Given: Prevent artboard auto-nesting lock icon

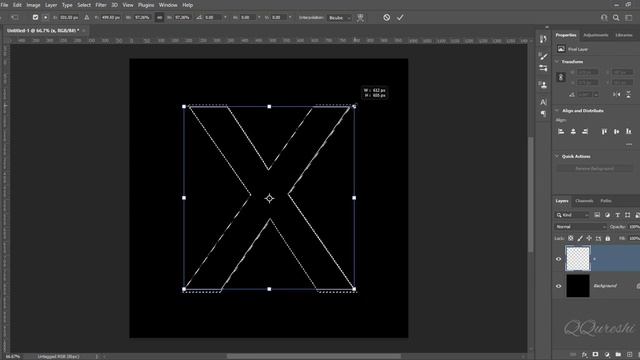Looking at the screenshot, I should pyautogui.click(x=598, y=238).
